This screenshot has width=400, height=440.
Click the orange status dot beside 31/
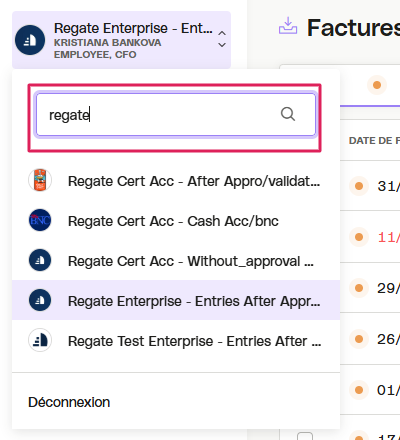[x=359, y=186]
